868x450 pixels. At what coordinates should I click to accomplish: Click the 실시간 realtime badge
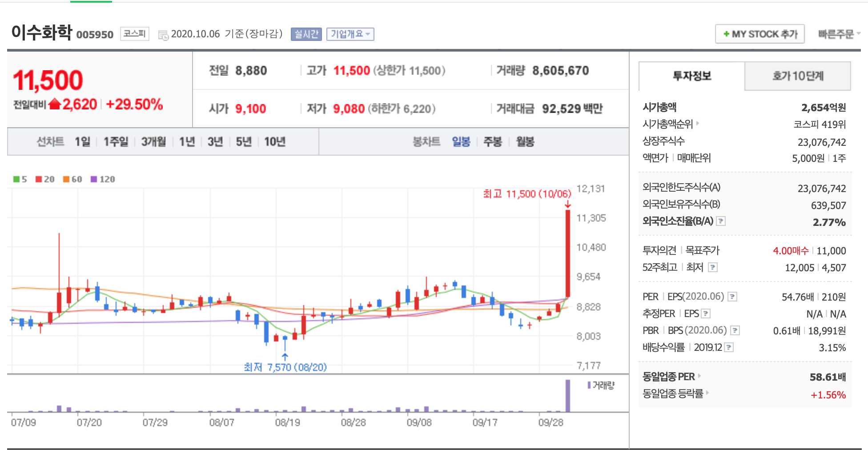tap(306, 34)
